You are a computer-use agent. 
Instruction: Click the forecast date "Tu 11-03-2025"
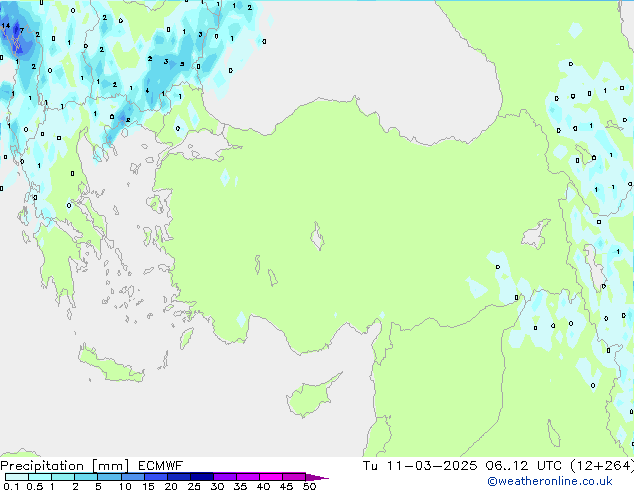tap(420, 466)
